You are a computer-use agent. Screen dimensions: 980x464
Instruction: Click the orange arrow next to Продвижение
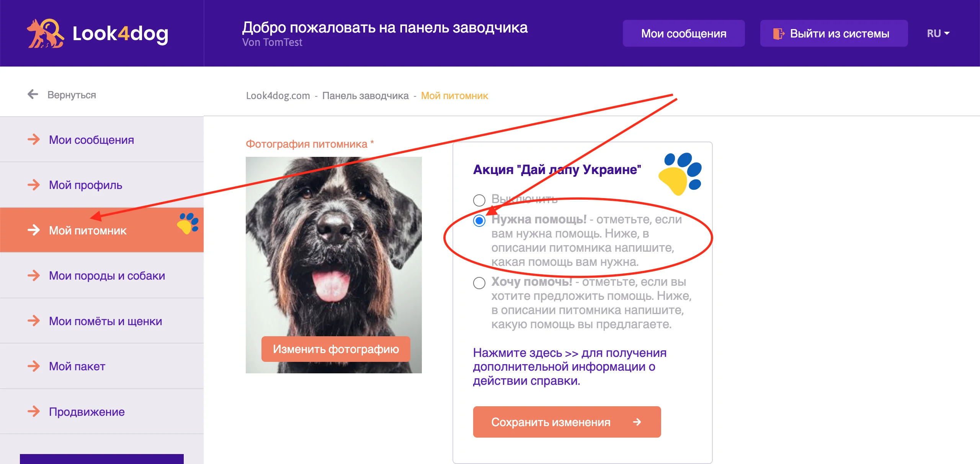pos(34,412)
